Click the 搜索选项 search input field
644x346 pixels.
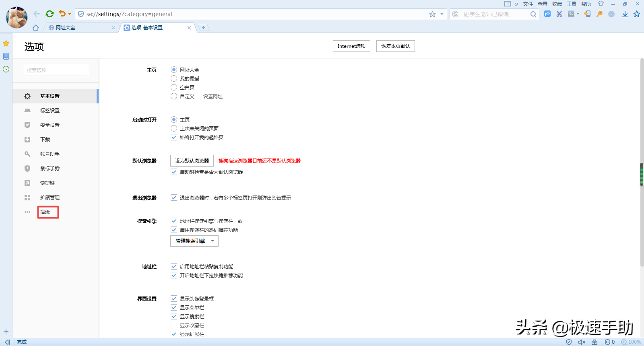[56, 70]
